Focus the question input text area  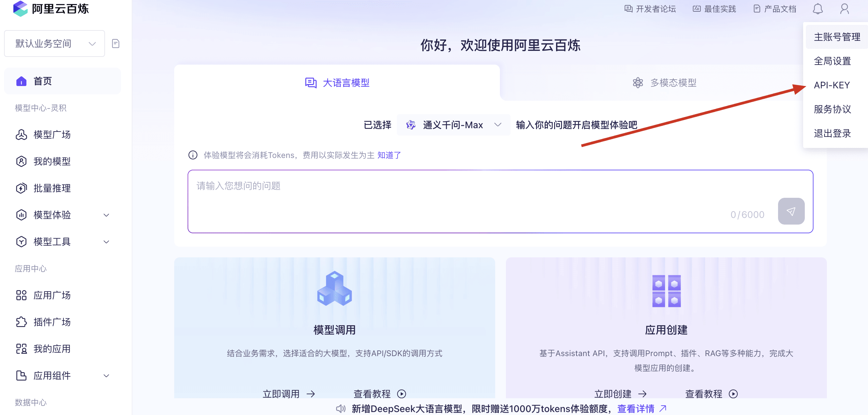pos(501,201)
